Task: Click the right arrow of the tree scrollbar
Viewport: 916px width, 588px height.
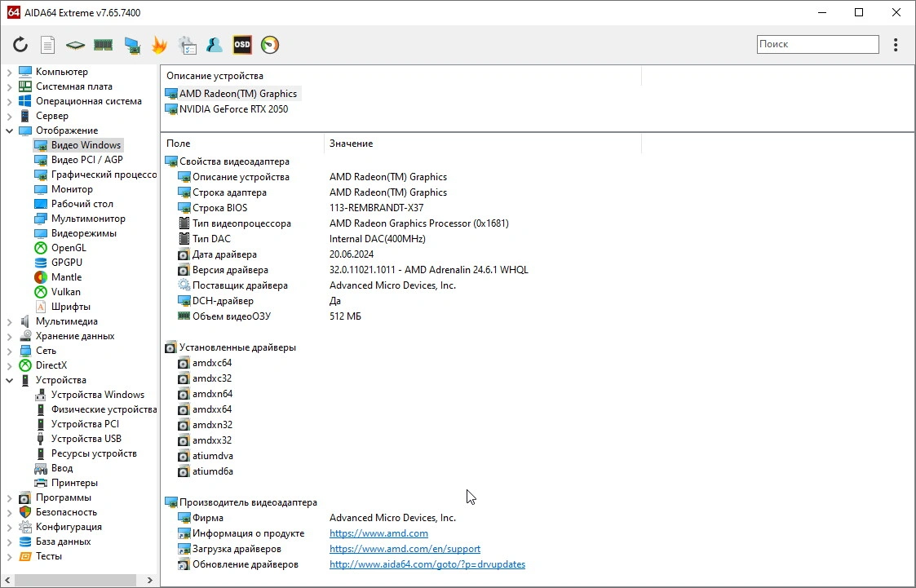Action: point(149,580)
